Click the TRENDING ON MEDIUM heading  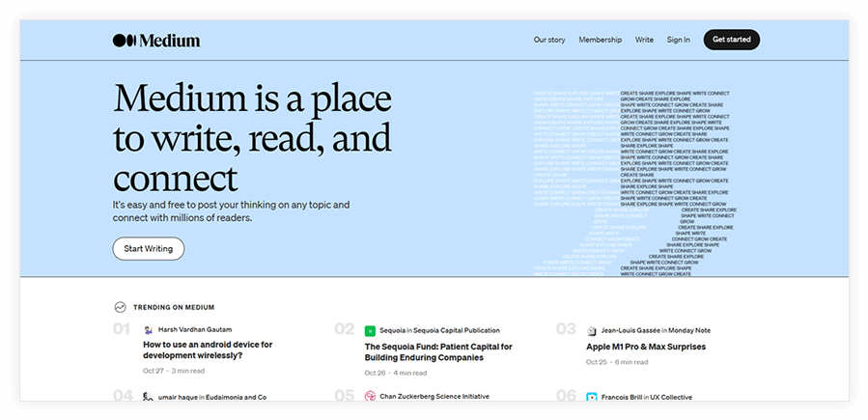click(x=174, y=308)
